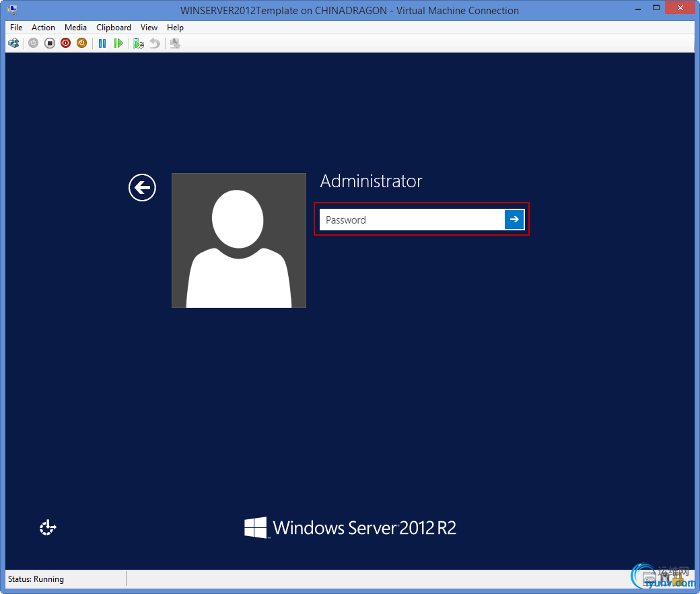The image size is (700, 594).
Task: Click the green Reset toolbar icon
Action: [118, 43]
